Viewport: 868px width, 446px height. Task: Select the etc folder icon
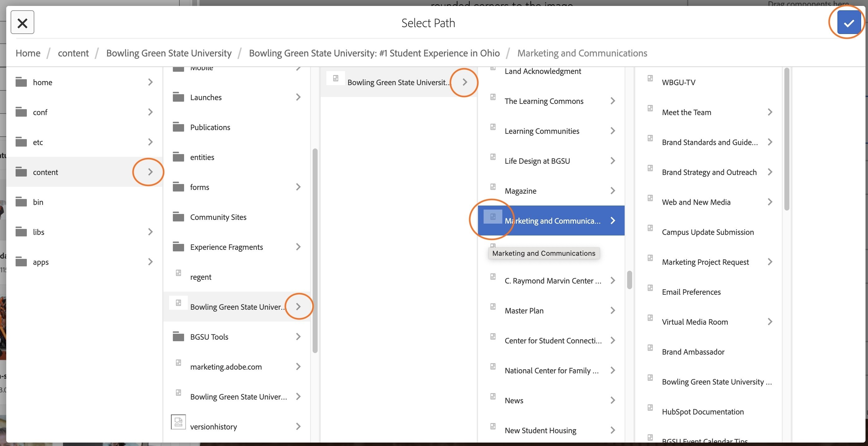click(21, 142)
